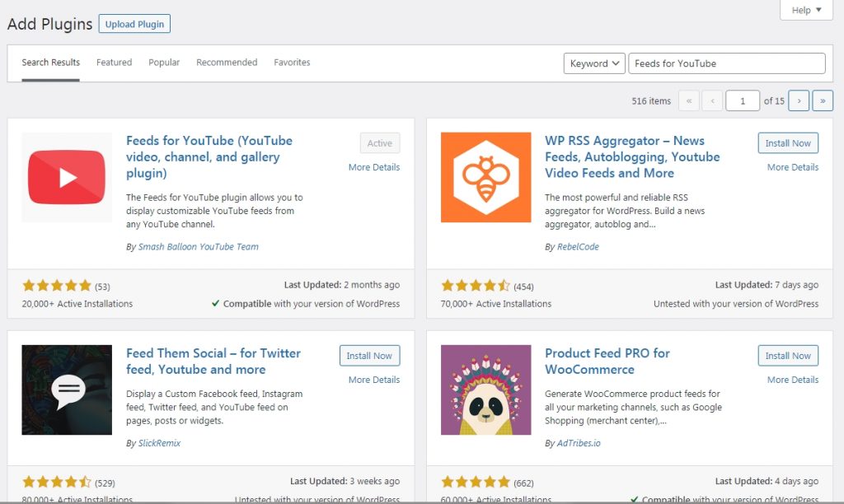
Task: Install Feed Them Social plugin
Action: pyautogui.click(x=369, y=356)
